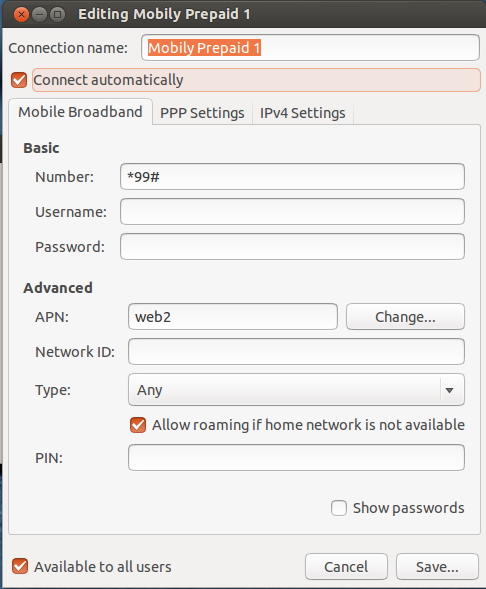
Task: Cancel editing the connection
Action: point(346,566)
